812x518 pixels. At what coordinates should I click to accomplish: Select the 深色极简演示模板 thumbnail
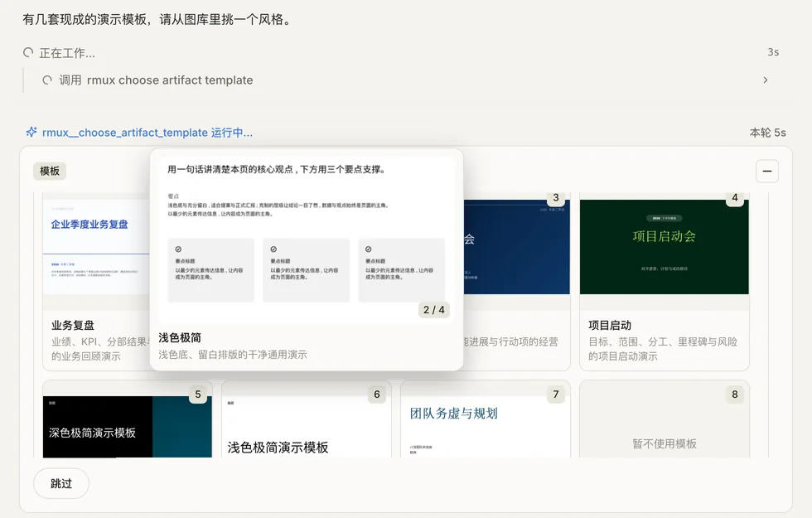tap(128, 427)
